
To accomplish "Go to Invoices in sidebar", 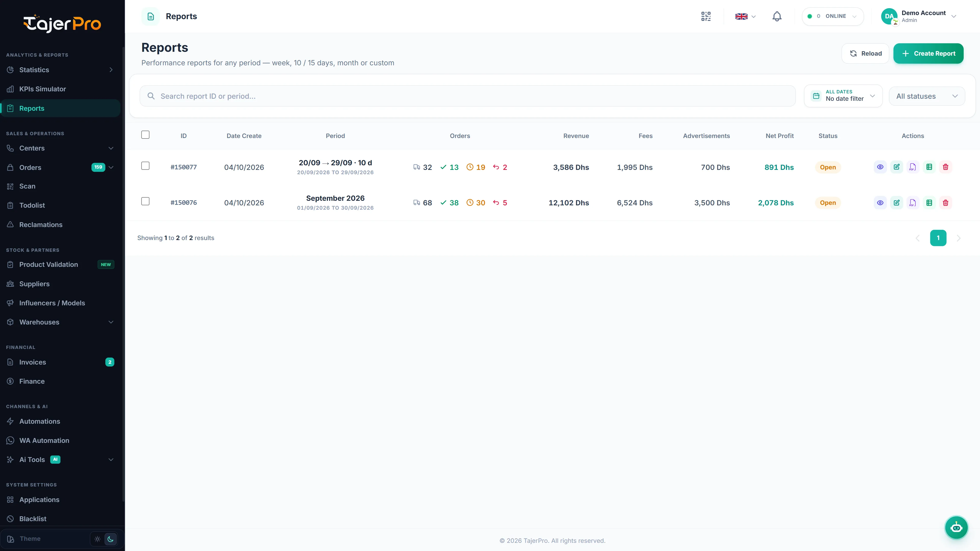I will tap(60, 362).
